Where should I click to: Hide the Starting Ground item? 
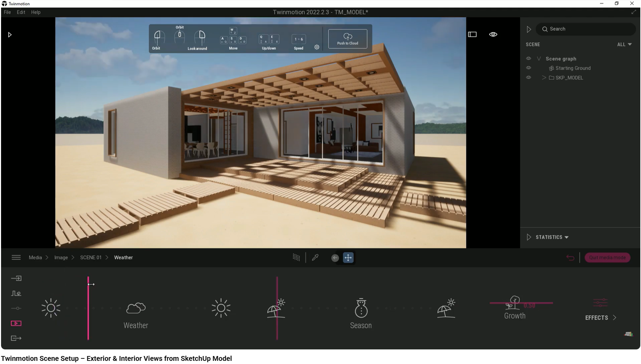coord(528,68)
